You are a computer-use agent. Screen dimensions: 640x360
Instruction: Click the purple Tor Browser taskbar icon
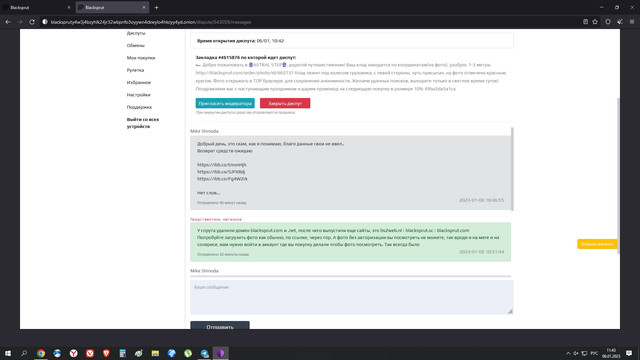coord(220,353)
